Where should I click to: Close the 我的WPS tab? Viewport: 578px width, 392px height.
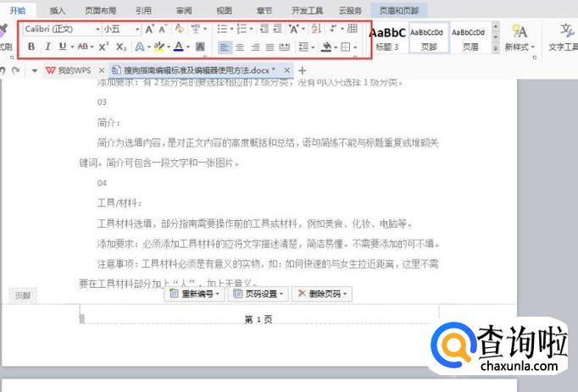(102, 70)
